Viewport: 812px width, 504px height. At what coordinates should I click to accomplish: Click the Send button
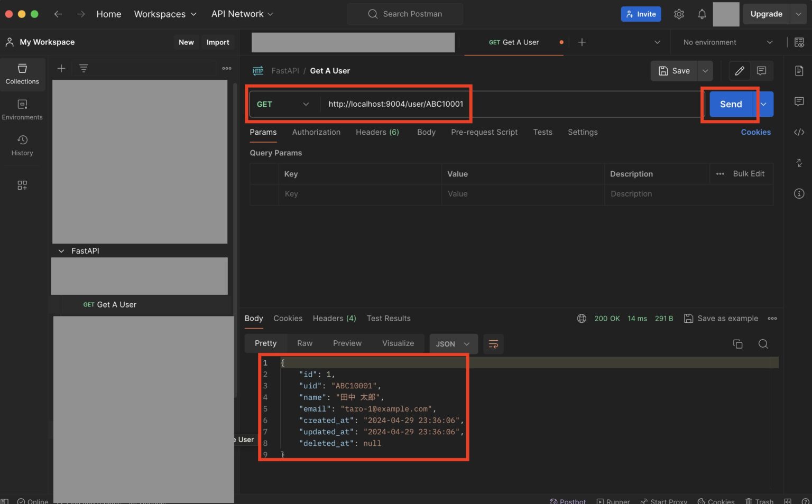731,104
